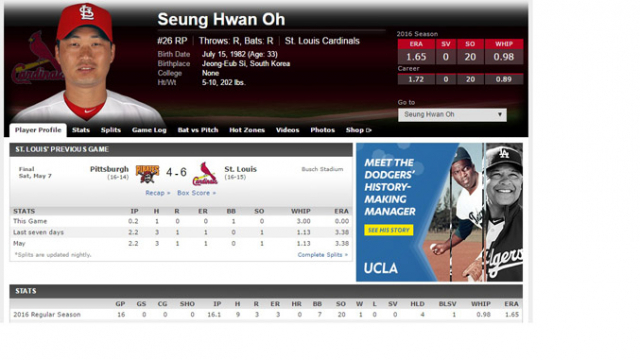Open the Photos tab
This screenshot has height=360, width=640.
[x=322, y=130]
